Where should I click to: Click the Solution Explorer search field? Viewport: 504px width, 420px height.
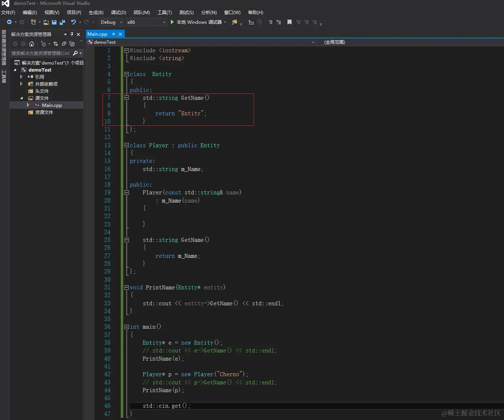pyautogui.click(x=41, y=53)
